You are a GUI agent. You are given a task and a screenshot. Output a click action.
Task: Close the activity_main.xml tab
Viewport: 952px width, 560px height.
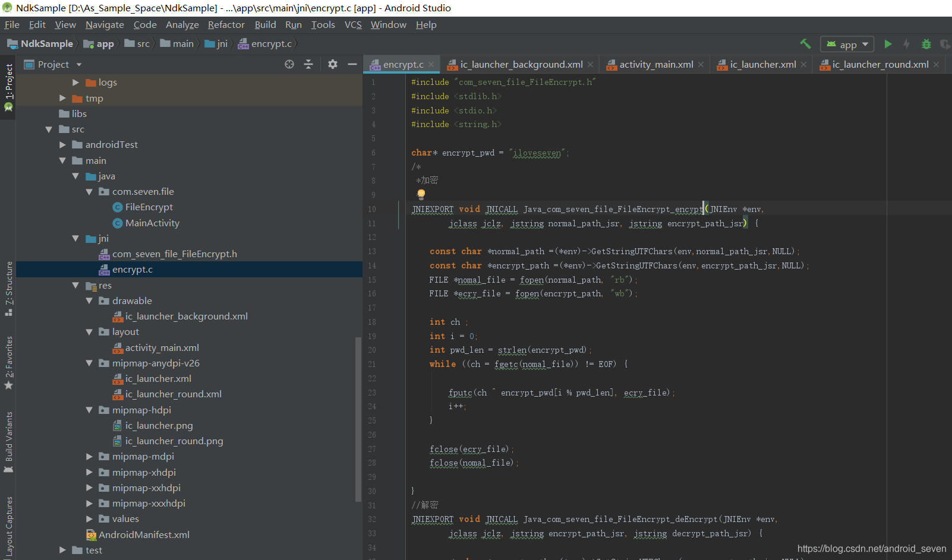pyautogui.click(x=701, y=65)
